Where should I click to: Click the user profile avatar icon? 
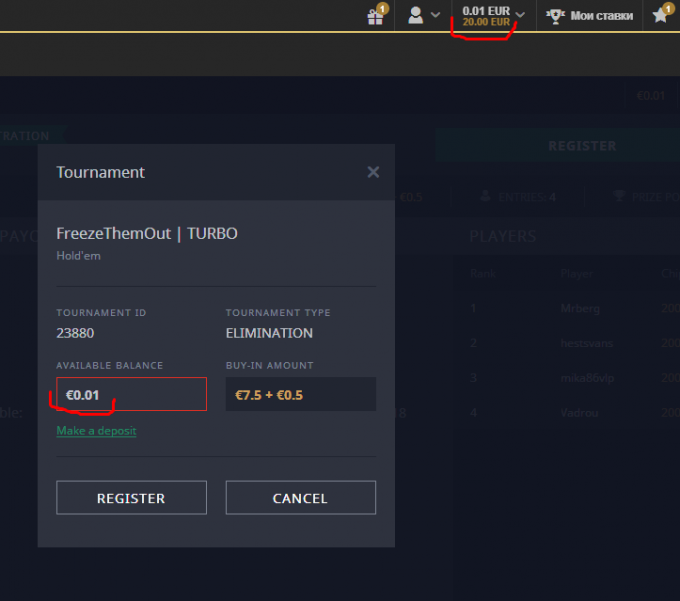tap(415, 16)
